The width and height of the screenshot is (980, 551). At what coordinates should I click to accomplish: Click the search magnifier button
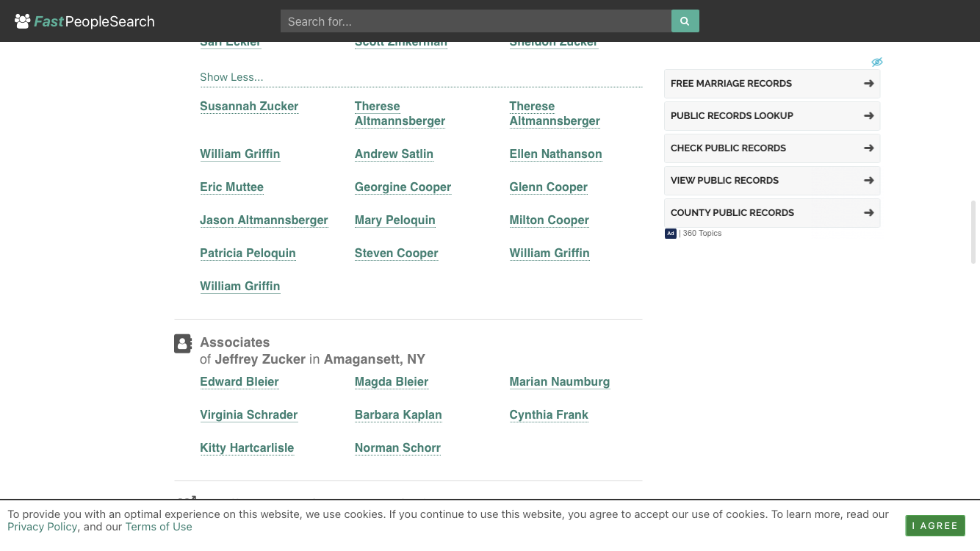click(x=685, y=21)
